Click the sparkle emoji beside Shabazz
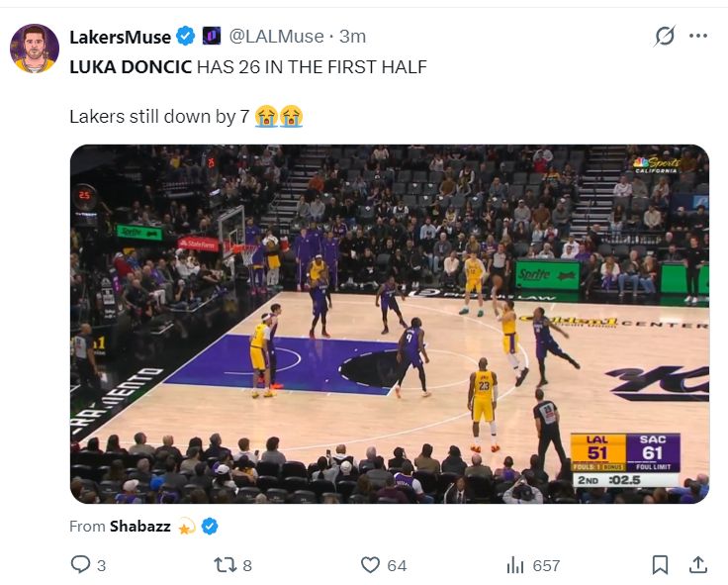 point(186,527)
